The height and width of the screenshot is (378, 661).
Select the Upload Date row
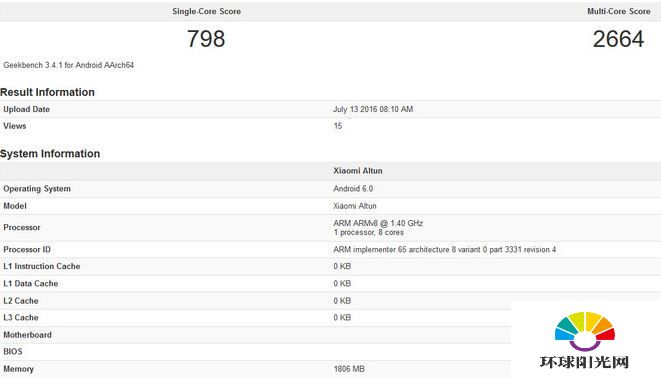pos(330,109)
